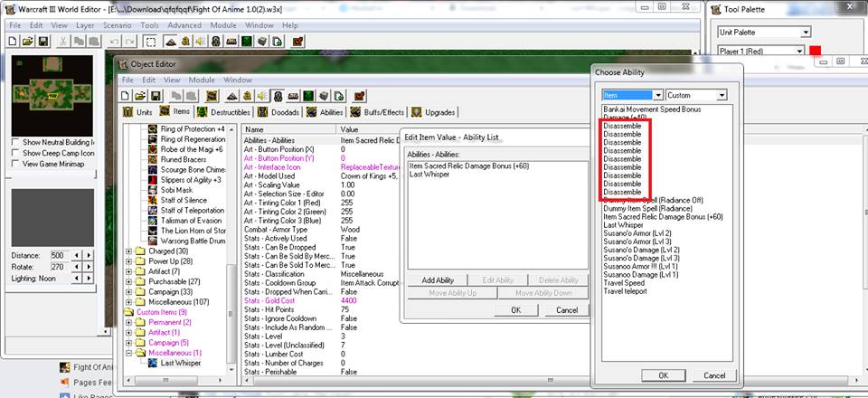Click Import Manager icon in Object Editor toolbar
The width and height of the screenshot is (868, 398).
point(339,95)
